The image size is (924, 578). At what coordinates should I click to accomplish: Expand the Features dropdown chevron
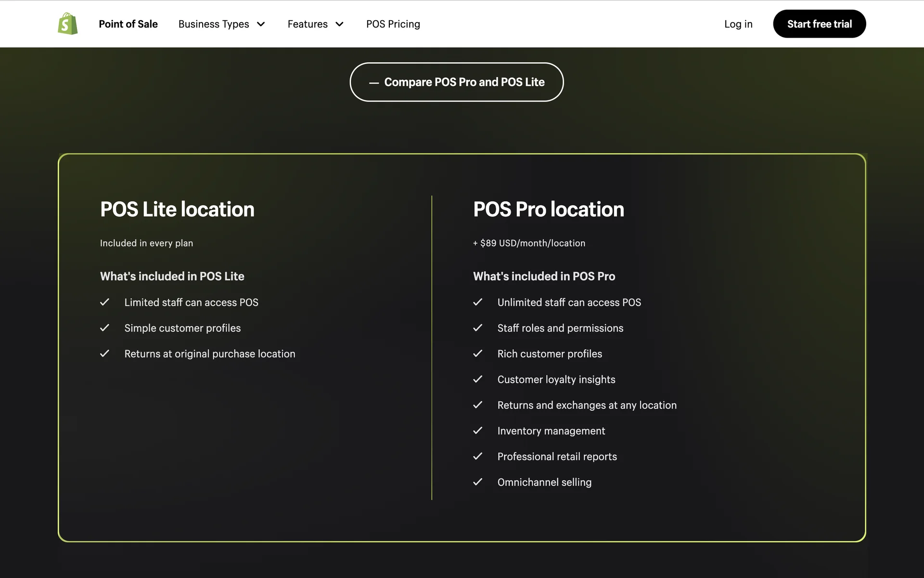coord(339,24)
